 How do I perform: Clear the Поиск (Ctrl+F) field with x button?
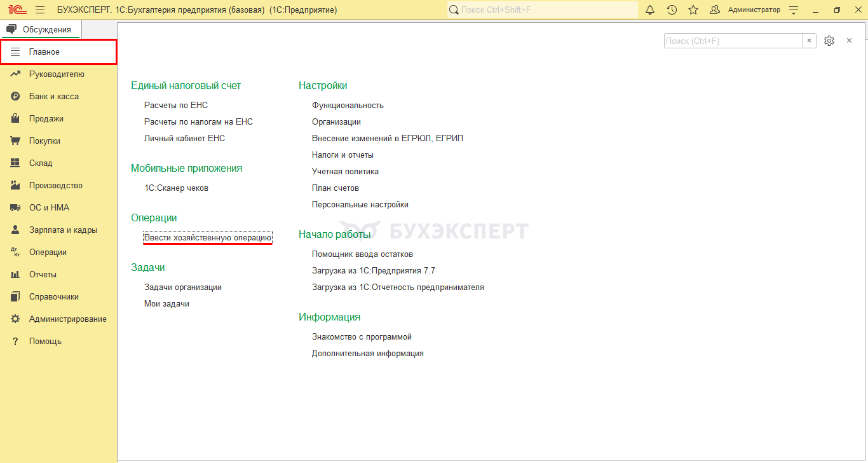[x=810, y=41]
